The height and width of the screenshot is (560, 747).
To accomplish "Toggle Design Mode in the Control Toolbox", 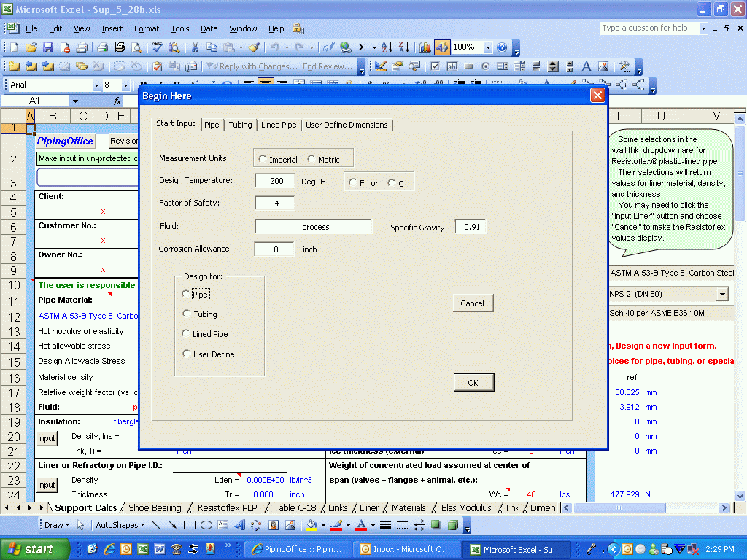I will 381,66.
